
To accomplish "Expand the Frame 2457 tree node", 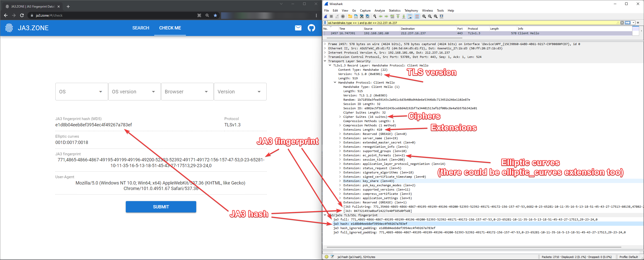I will (325, 44).
